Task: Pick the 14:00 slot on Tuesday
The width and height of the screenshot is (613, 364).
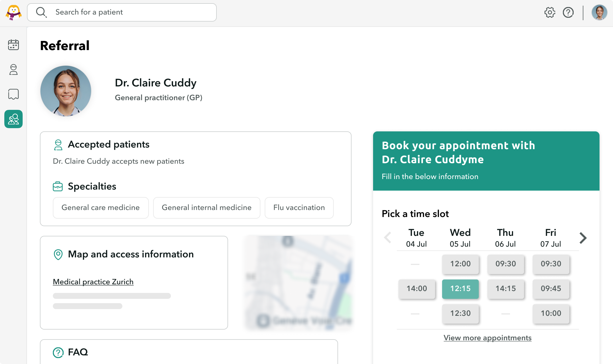Action: click(416, 289)
